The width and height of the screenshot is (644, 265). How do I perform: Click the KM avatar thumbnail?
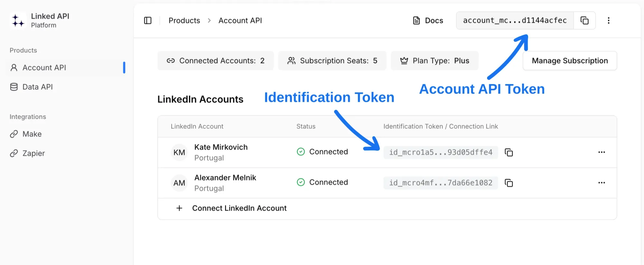tap(179, 152)
